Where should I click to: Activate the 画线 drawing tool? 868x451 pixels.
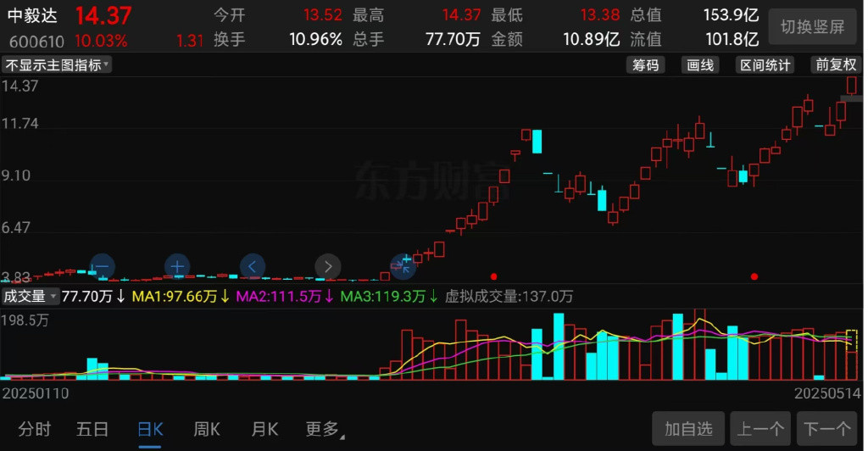point(700,64)
